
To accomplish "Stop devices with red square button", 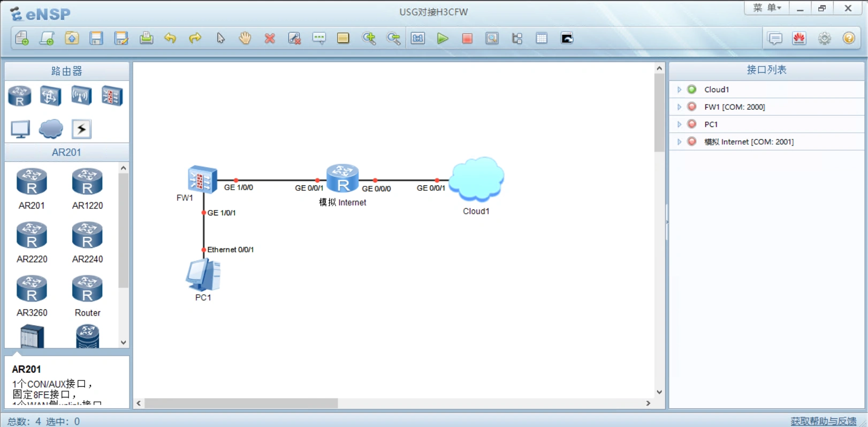I will [x=467, y=38].
